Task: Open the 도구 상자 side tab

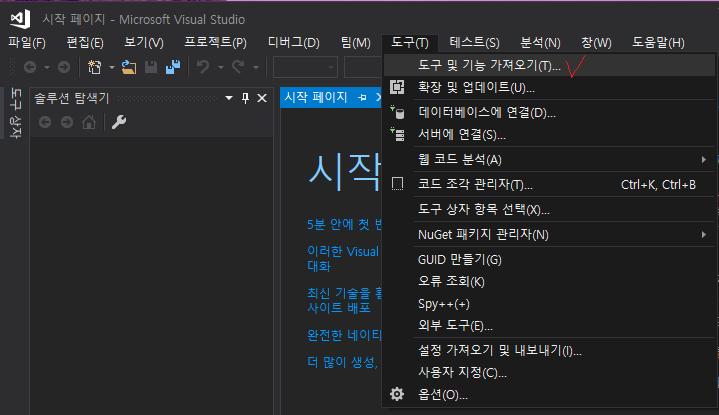Action: coord(16,113)
